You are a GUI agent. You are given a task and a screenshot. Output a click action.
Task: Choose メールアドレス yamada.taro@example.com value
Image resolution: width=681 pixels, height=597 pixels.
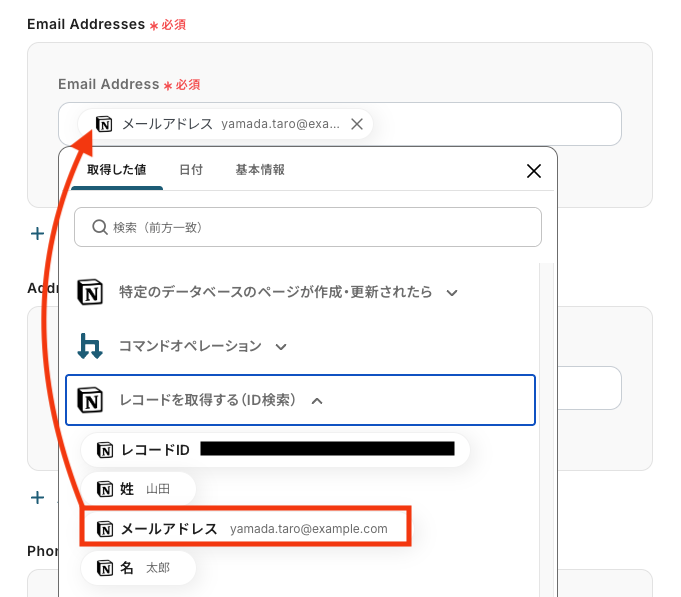click(x=245, y=528)
